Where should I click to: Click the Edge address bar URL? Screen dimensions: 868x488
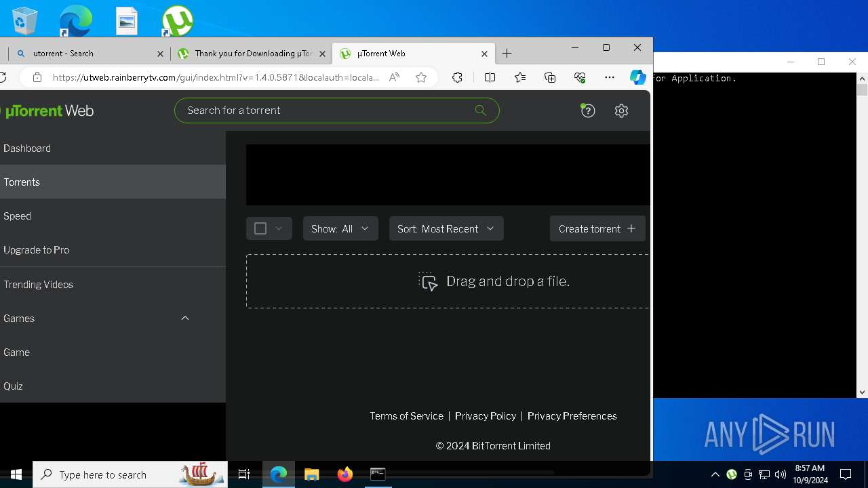coord(216,77)
